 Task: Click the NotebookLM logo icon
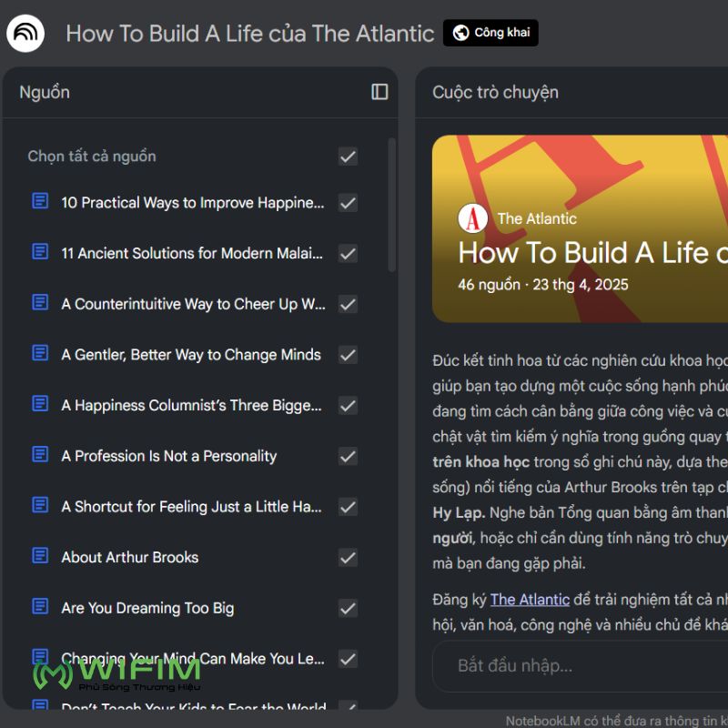point(25,34)
